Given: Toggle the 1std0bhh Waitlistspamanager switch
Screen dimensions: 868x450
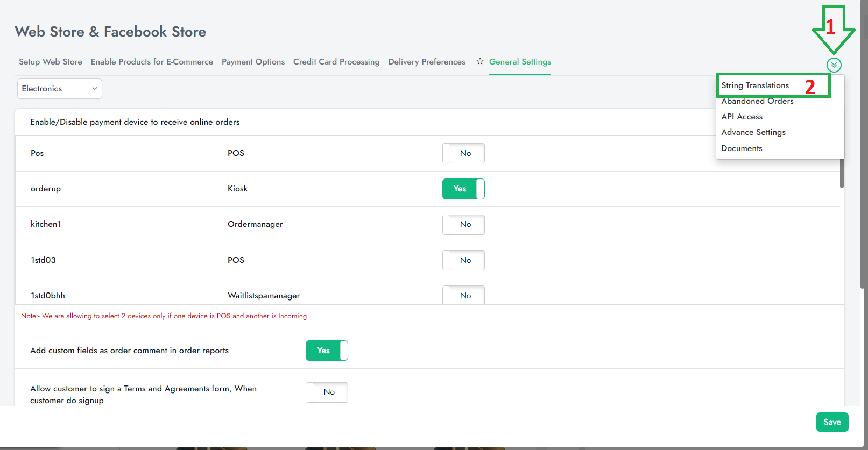Looking at the screenshot, I should coord(463,295).
